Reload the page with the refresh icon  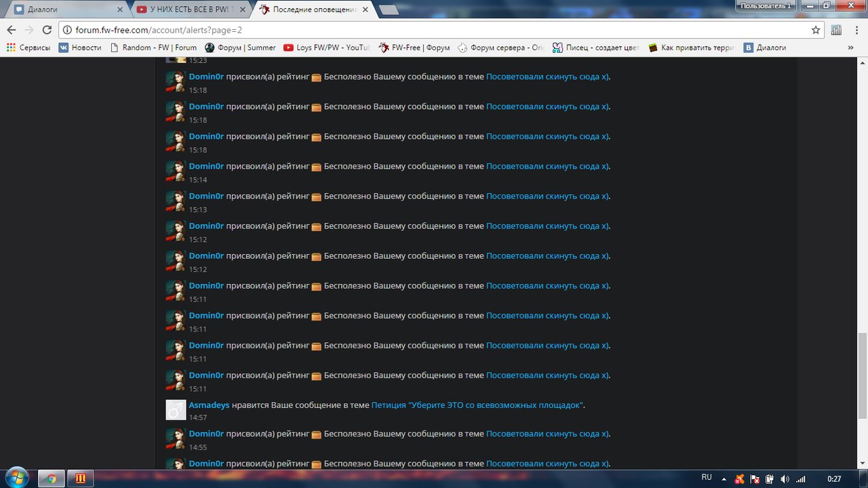[47, 30]
